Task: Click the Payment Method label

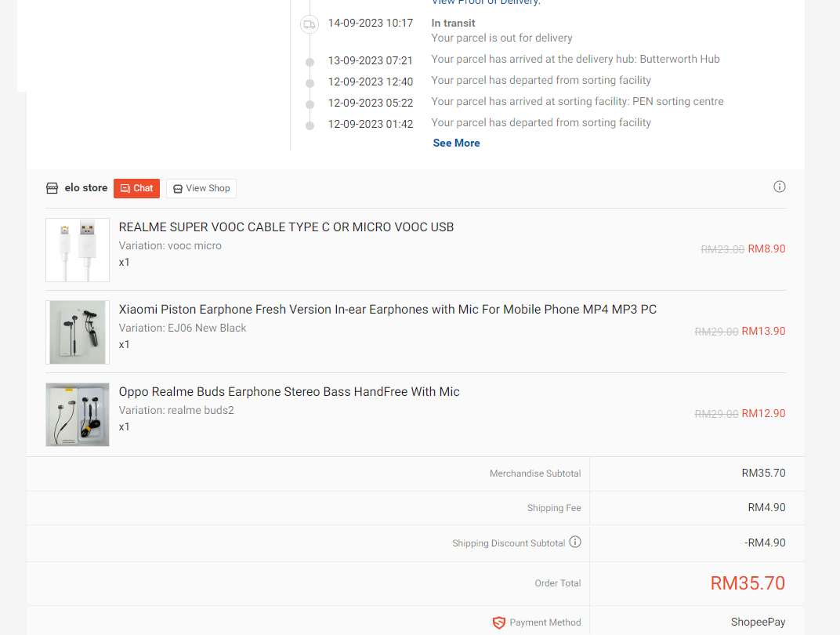Action: pyautogui.click(x=545, y=622)
